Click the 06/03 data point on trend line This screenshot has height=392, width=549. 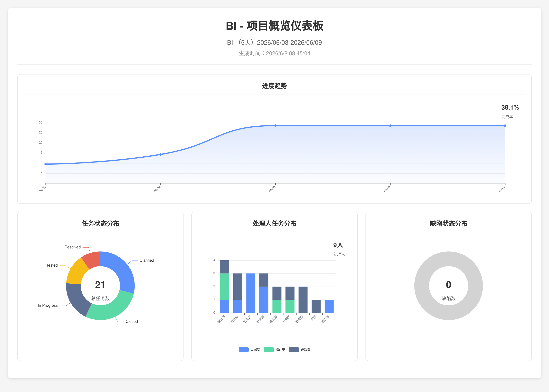pyautogui.click(x=46, y=164)
